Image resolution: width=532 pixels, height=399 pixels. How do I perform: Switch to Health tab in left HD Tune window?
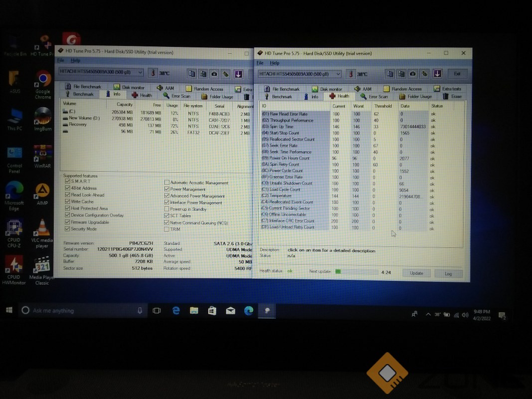click(x=142, y=95)
